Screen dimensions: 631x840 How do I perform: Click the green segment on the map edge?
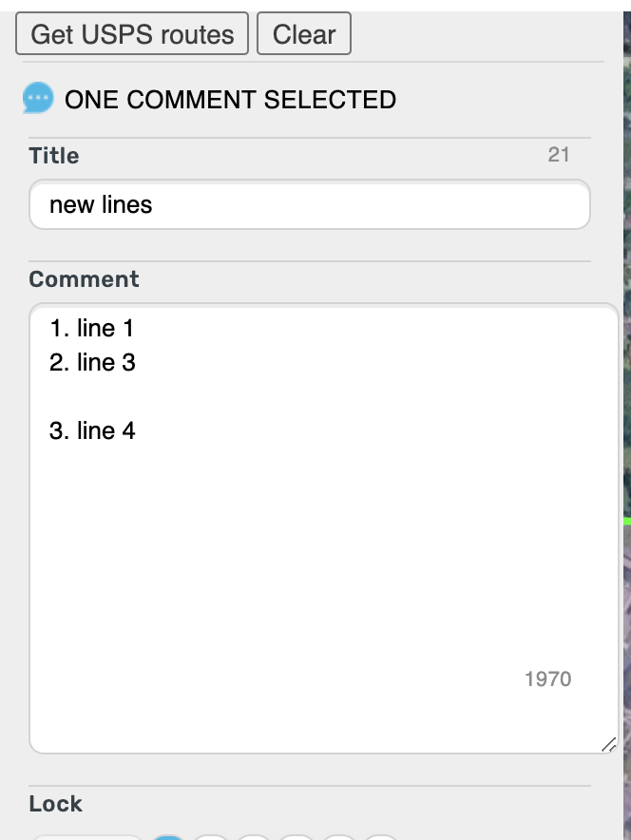pos(626,521)
